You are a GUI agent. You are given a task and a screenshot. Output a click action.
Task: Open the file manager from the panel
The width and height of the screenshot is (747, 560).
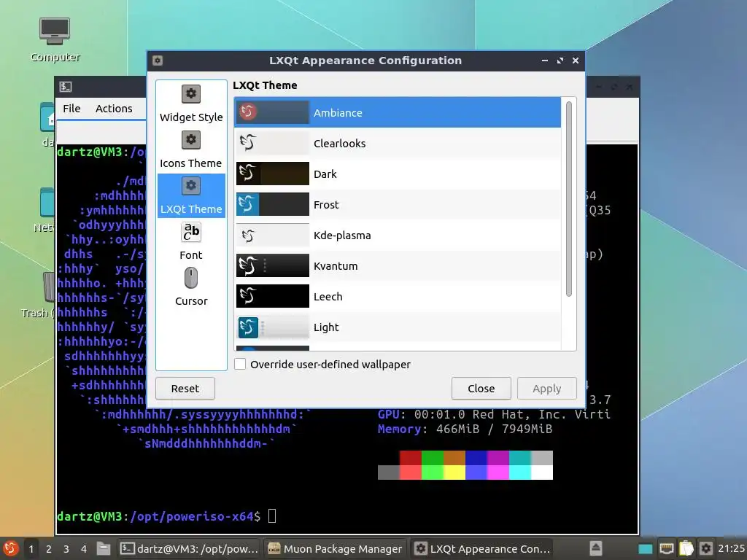[x=104, y=548]
